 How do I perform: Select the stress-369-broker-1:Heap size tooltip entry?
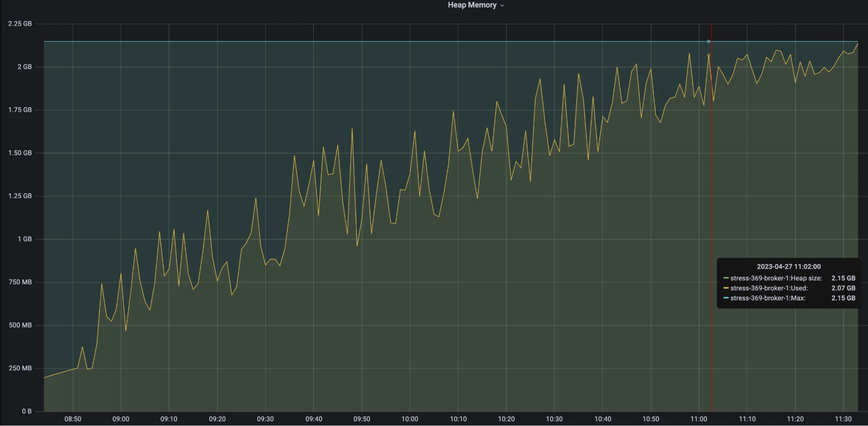[776, 278]
